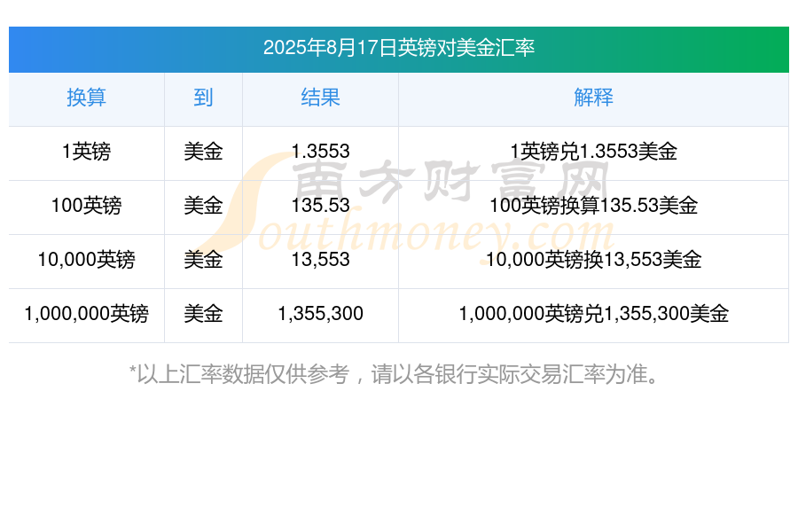Click the explanation 10,000英镑换13,553美金
The height and width of the screenshot is (532, 798).
593,260
